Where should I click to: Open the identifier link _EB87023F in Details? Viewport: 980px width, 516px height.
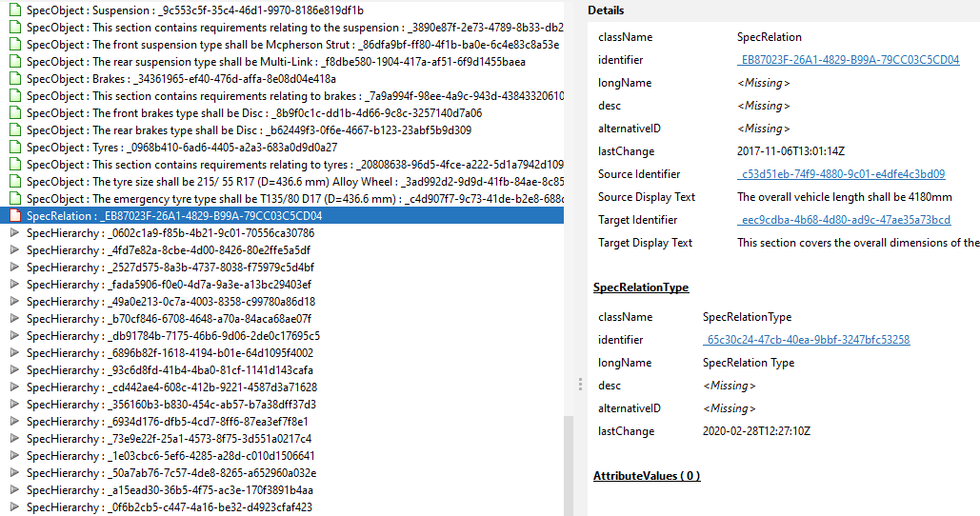(x=849, y=60)
